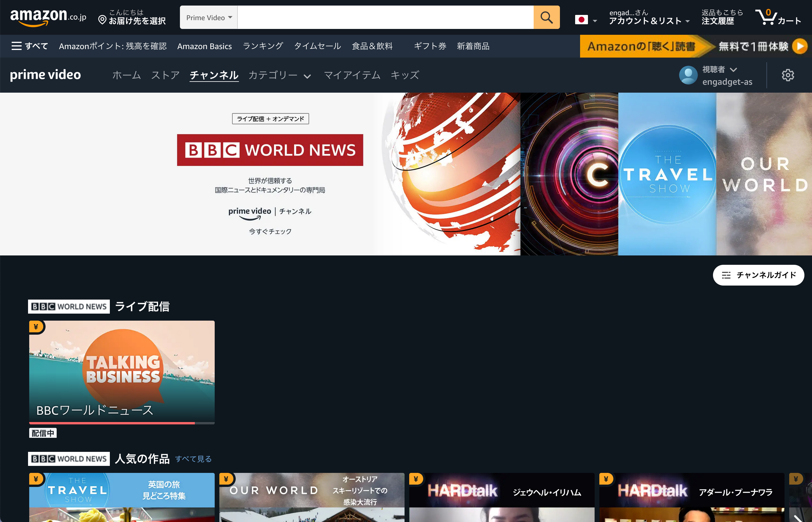This screenshot has height=522, width=812.
Task: Click the 配信中 status label
Action: pyautogui.click(x=43, y=433)
